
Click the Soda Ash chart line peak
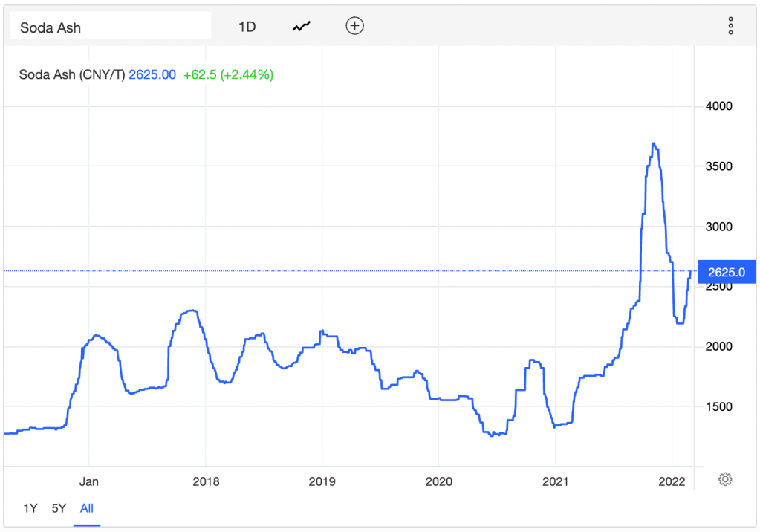click(x=654, y=143)
